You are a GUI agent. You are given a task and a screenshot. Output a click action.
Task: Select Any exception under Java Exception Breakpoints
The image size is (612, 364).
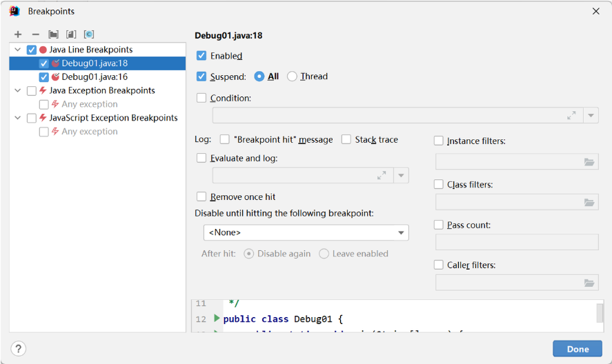[x=97, y=104]
